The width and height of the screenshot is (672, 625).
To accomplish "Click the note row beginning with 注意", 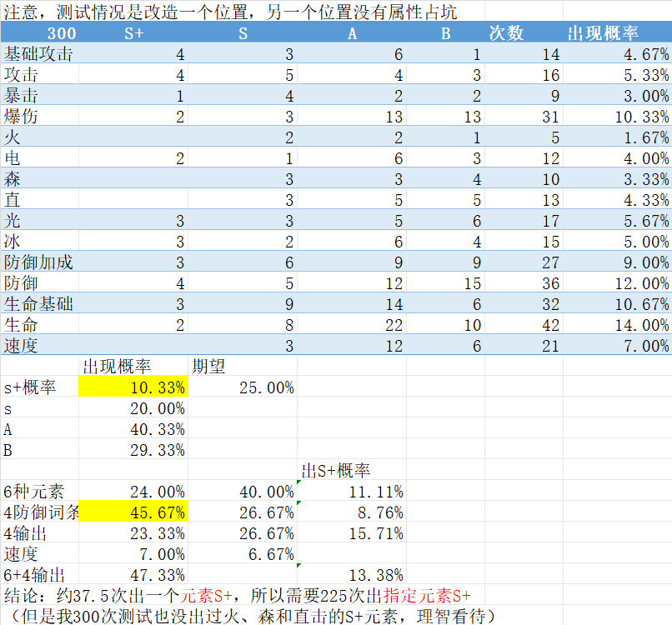I will (x=230, y=12).
